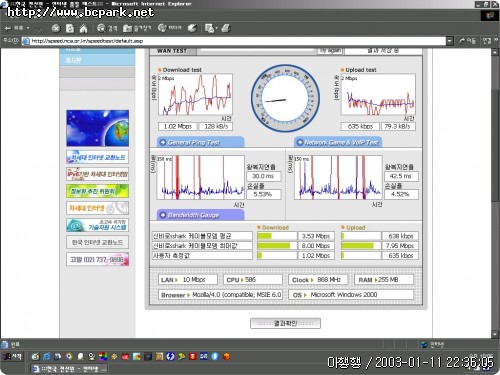Open Internet Explorer from quick launch
This screenshot has height=375, width=500.
pyautogui.click(x=46, y=357)
